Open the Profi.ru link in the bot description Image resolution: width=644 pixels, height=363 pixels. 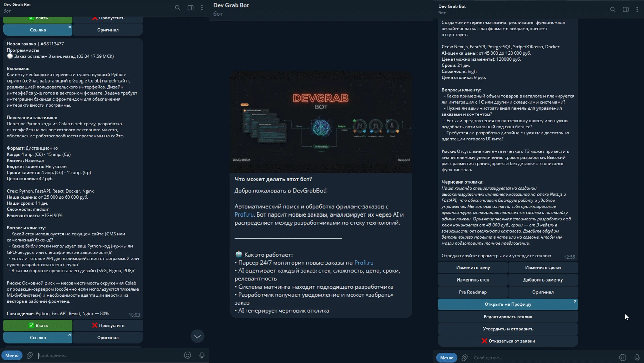245,214
